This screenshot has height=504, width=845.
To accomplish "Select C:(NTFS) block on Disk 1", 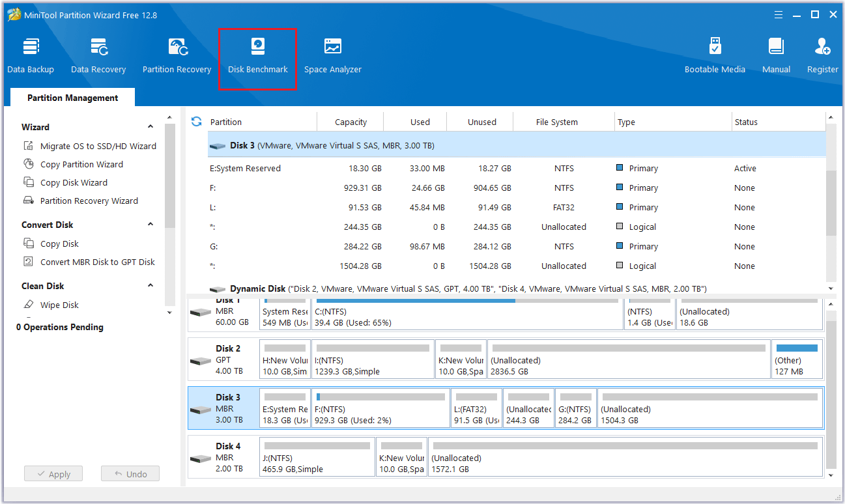I will coord(467,313).
